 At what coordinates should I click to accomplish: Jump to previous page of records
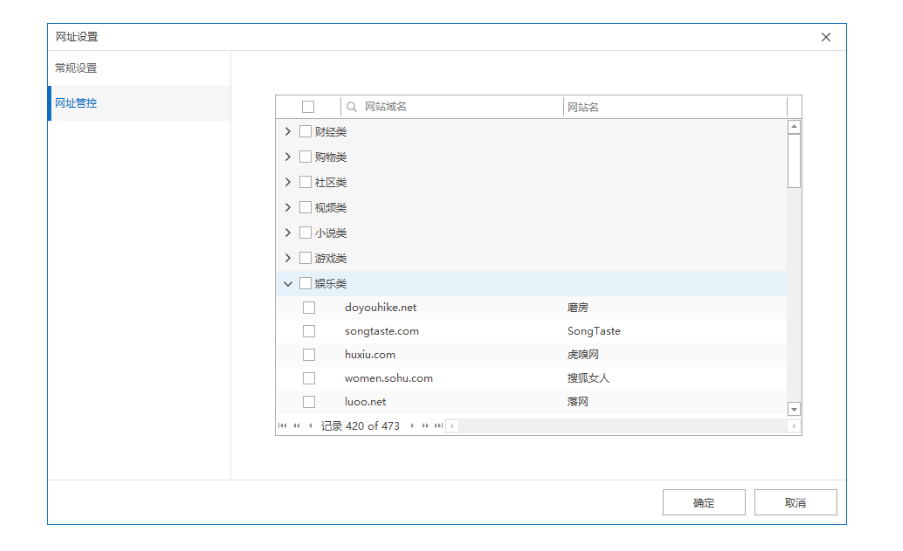pyautogui.click(x=296, y=426)
